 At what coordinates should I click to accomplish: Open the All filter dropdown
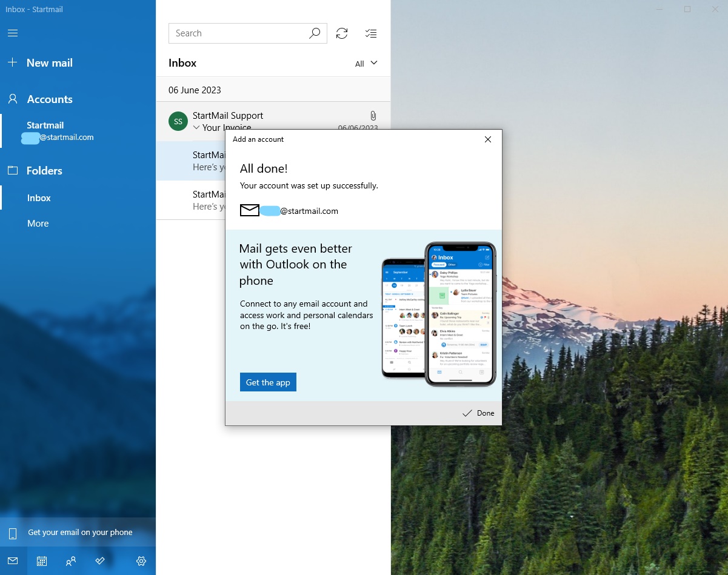click(x=366, y=64)
